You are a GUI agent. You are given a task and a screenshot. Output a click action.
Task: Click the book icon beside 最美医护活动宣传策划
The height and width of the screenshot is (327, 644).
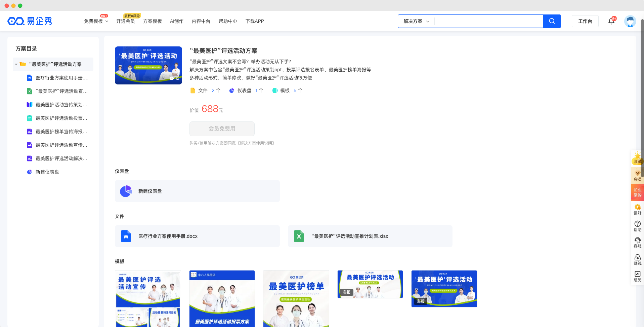30,105
